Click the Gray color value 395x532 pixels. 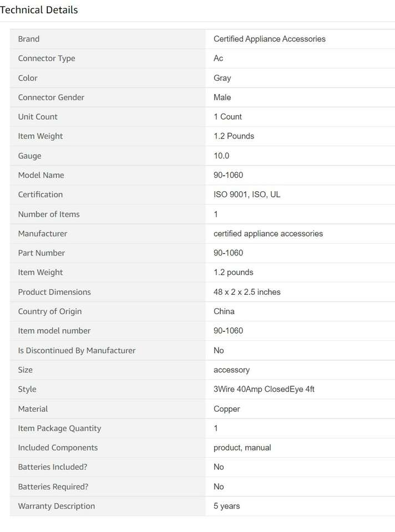point(222,78)
